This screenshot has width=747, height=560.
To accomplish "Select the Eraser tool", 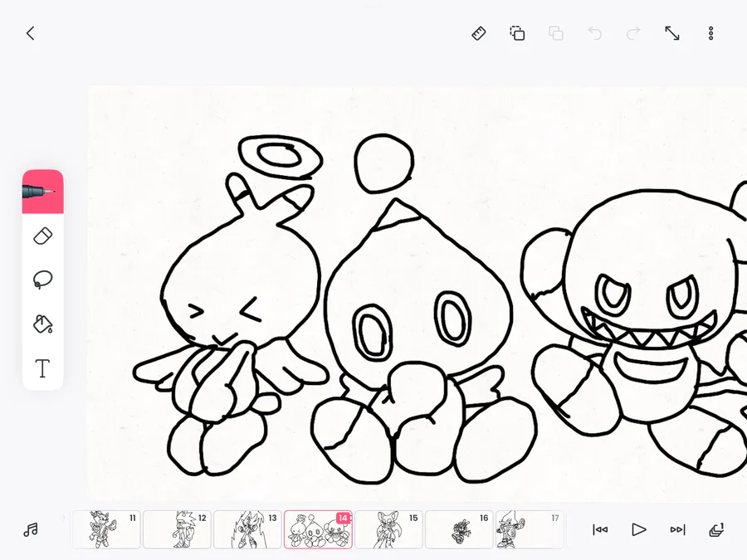I will (x=43, y=236).
